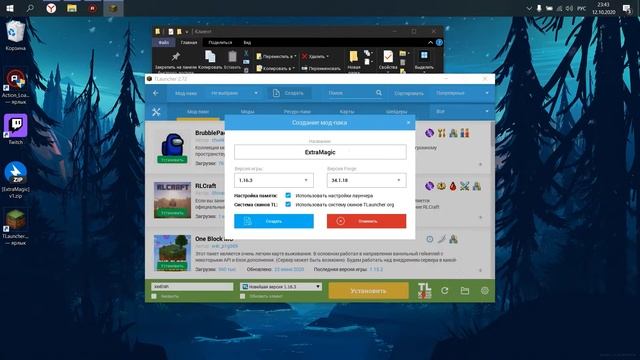
Task: Toggle the accounts checkbox under username field
Action: pyautogui.click(x=154, y=296)
